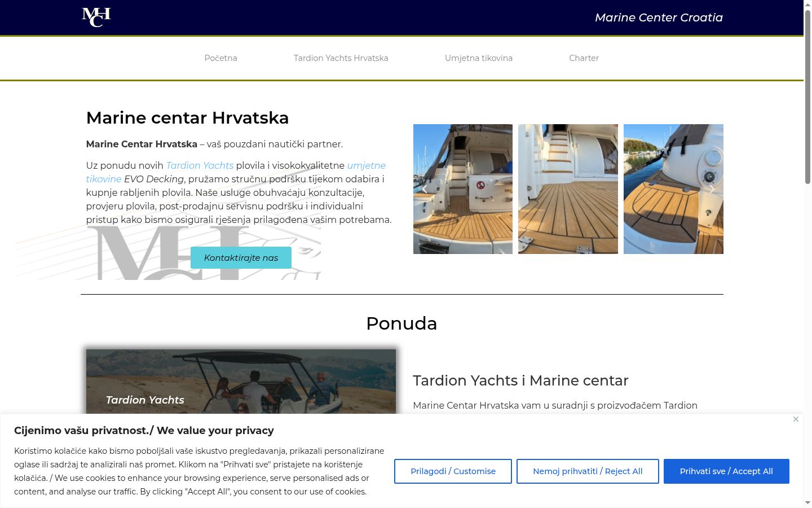Click the Marine Center Croatia header title
The height and width of the screenshot is (508, 812).
pos(659,17)
